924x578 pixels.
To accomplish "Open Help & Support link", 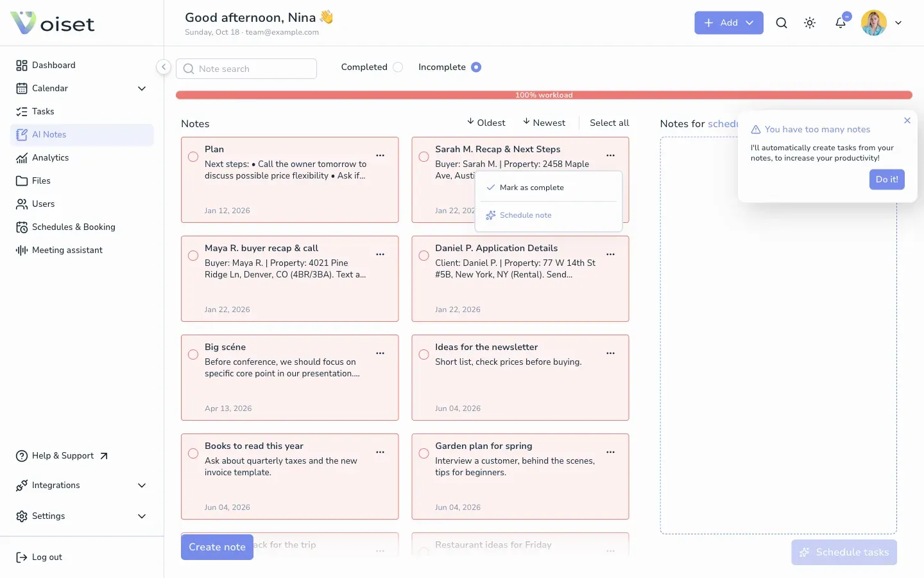I will coord(62,456).
